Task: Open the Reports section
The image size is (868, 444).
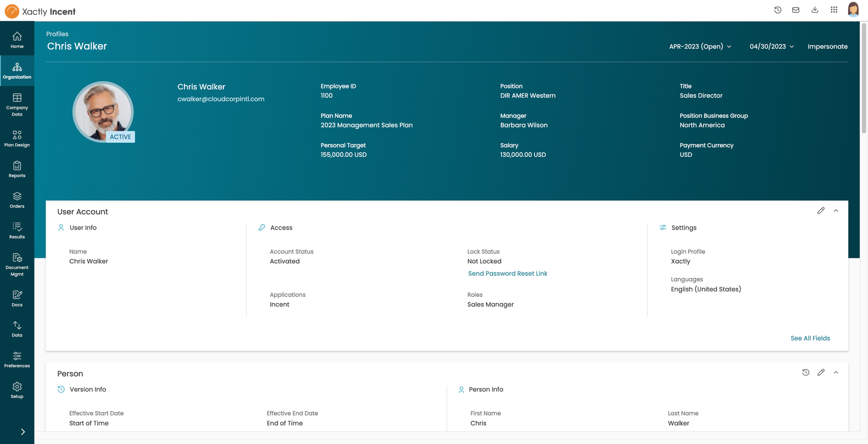Action: click(x=17, y=169)
